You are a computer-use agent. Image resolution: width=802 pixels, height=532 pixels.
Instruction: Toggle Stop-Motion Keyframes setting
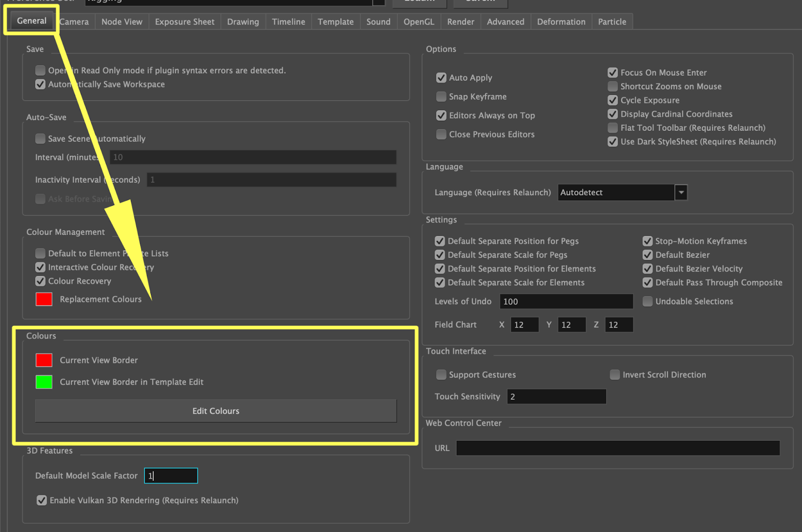(x=648, y=241)
